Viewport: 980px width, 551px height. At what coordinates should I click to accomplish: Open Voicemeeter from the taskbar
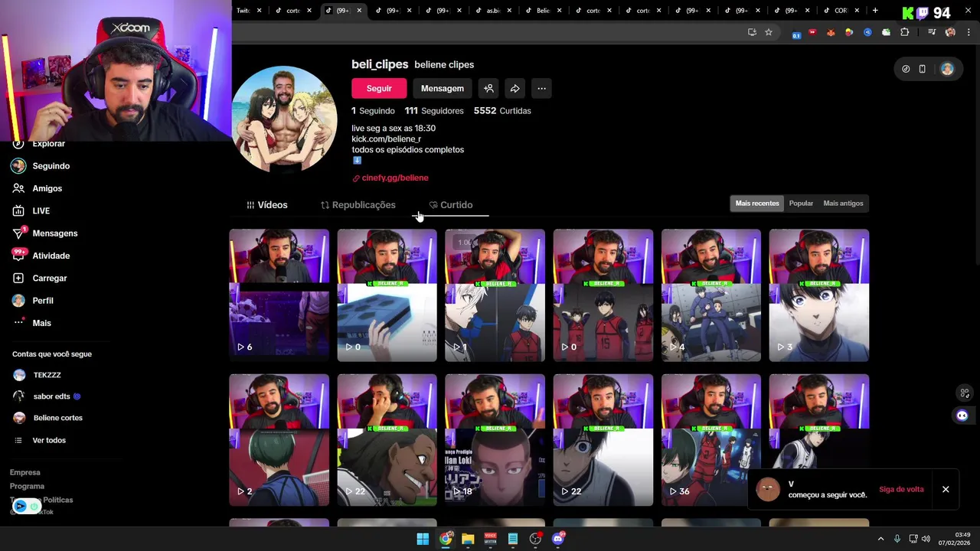click(491, 539)
